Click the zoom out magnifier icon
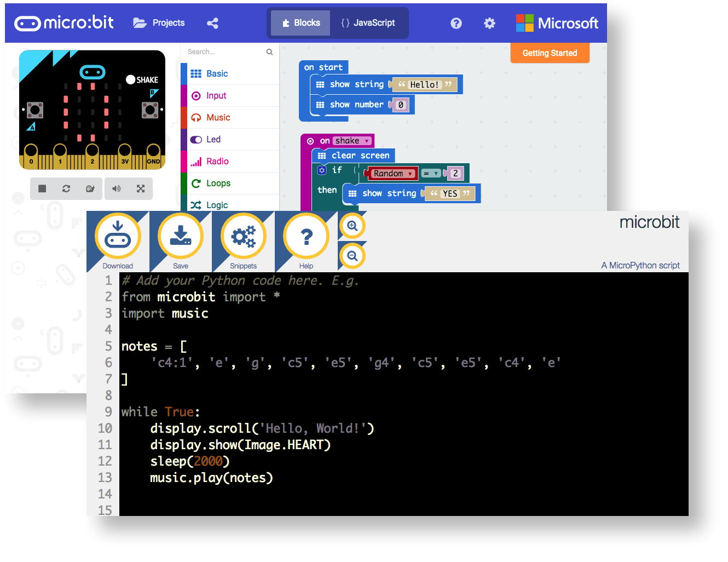The image size is (728, 562). click(x=353, y=256)
